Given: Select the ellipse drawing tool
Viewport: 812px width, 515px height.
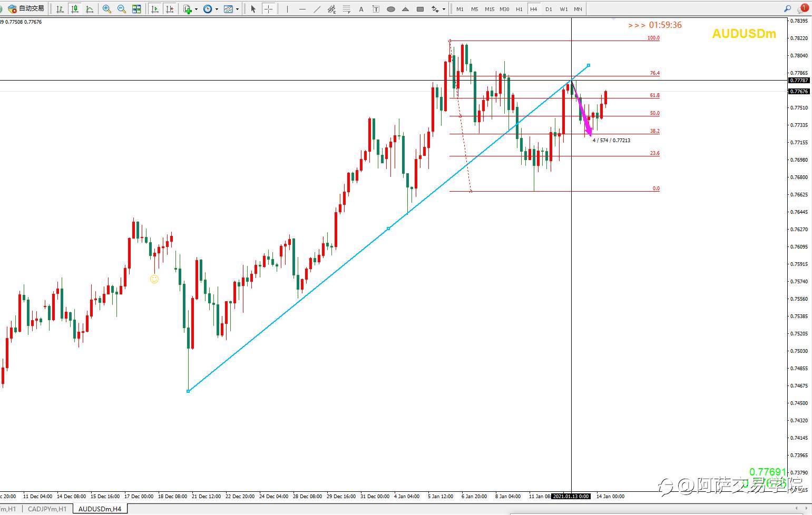Looking at the screenshot, I should [x=390, y=9].
